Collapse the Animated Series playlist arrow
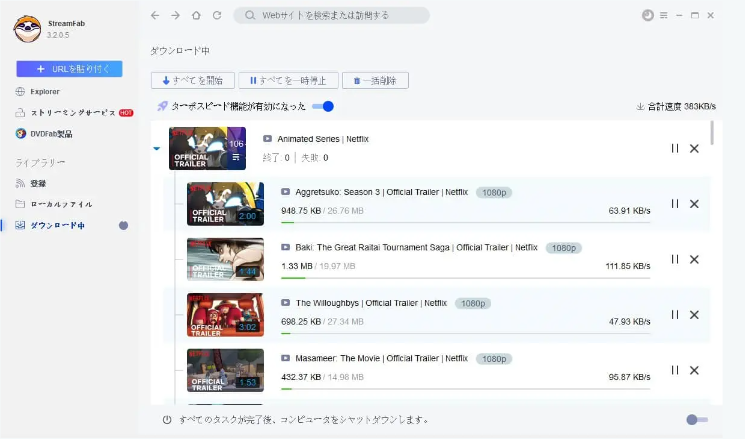Viewport: 745px width, 439px height. 157,148
